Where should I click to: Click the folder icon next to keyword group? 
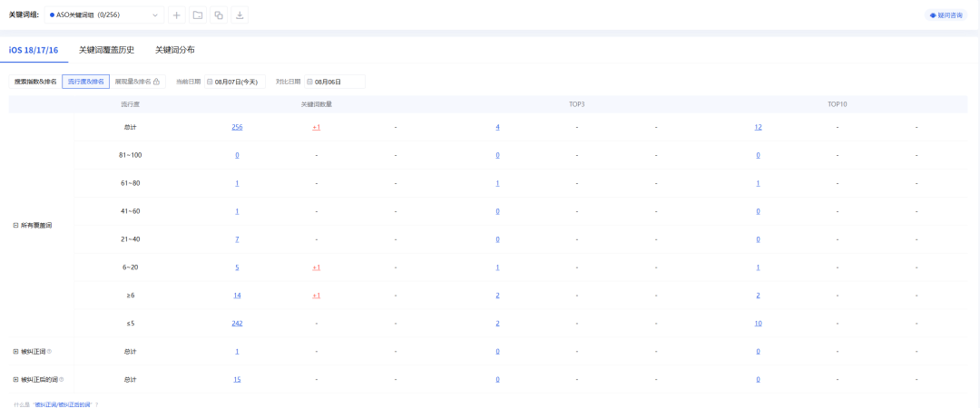click(x=198, y=15)
